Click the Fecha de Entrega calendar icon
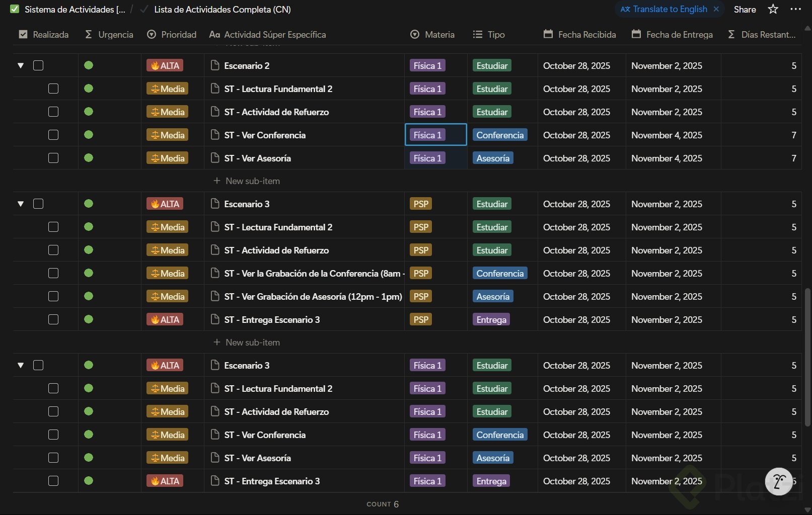The width and height of the screenshot is (812, 515). [x=636, y=34]
